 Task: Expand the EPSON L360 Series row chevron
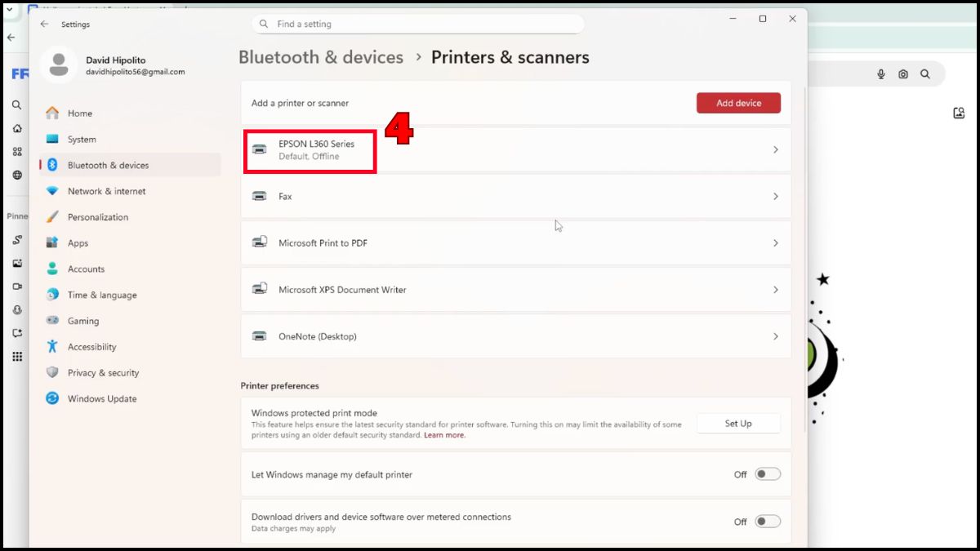click(776, 149)
